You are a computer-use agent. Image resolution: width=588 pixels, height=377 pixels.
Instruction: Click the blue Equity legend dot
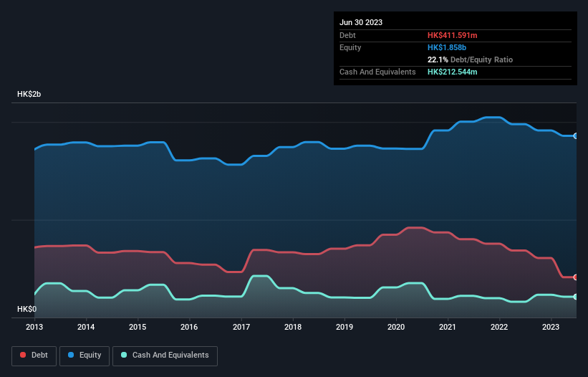(x=72, y=355)
